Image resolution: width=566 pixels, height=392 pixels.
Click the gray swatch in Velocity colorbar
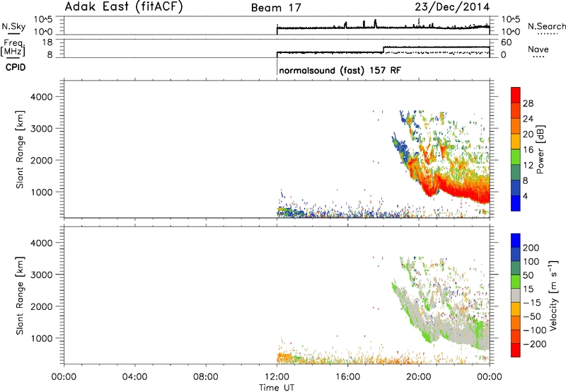tap(516, 295)
